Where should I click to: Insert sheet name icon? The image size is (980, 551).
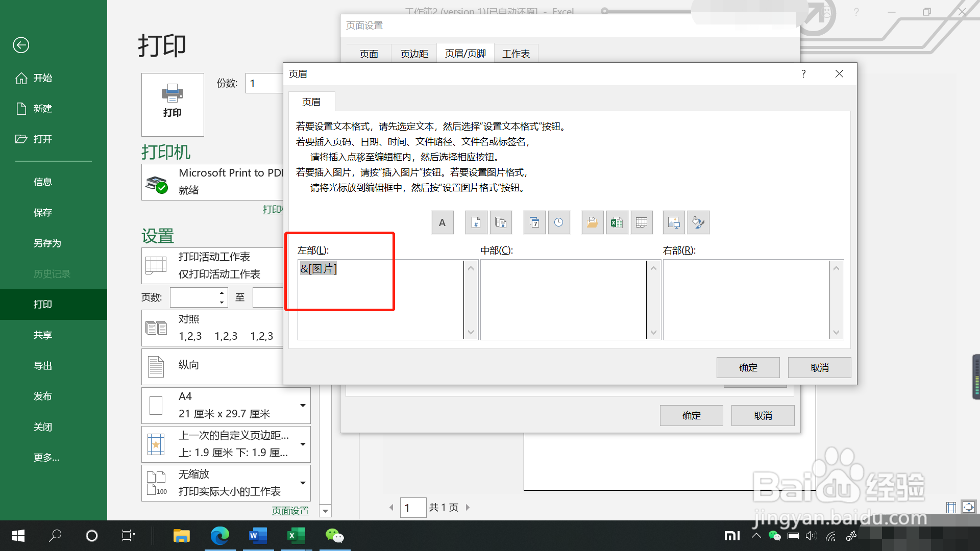(642, 222)
